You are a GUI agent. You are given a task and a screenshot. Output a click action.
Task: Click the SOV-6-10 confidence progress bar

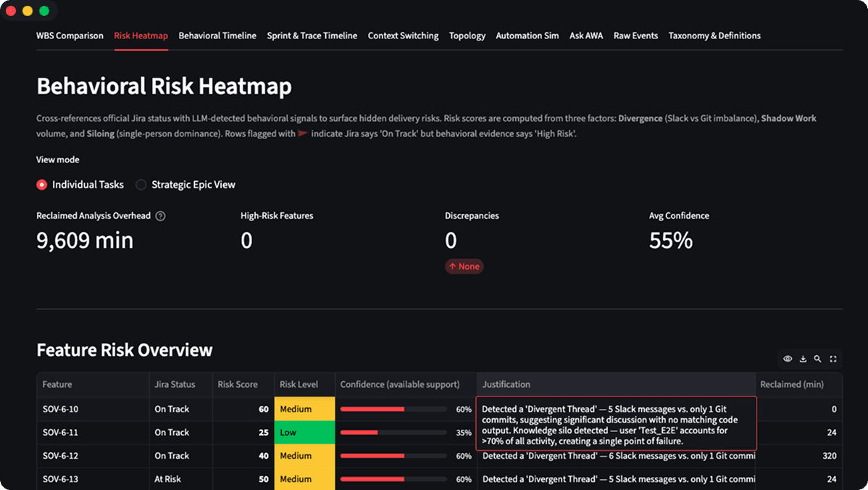(x=393, y=409)
